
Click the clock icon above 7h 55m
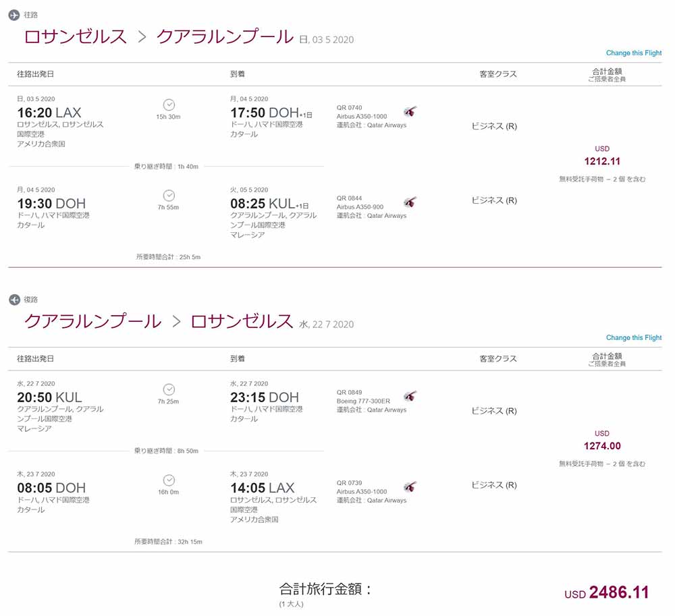[x=169, y=195]
